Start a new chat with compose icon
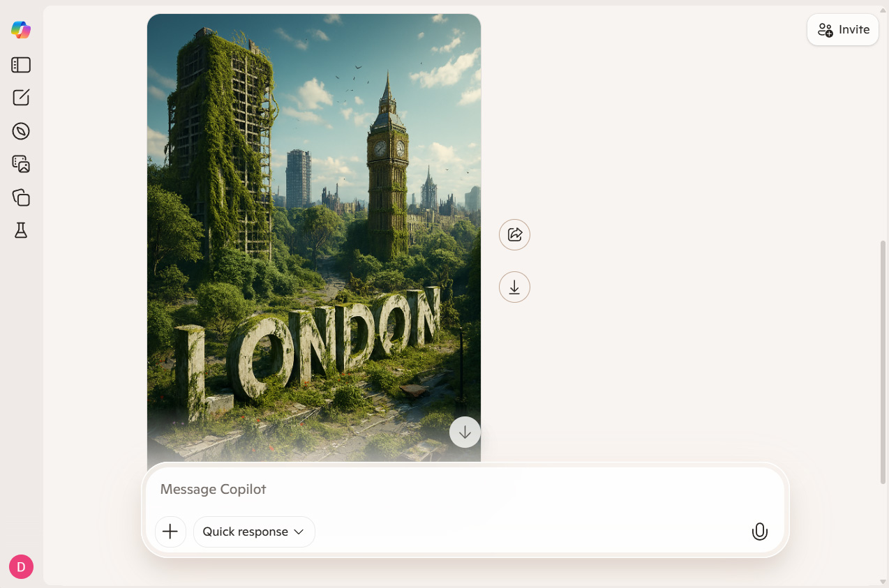 pos(21,98)
